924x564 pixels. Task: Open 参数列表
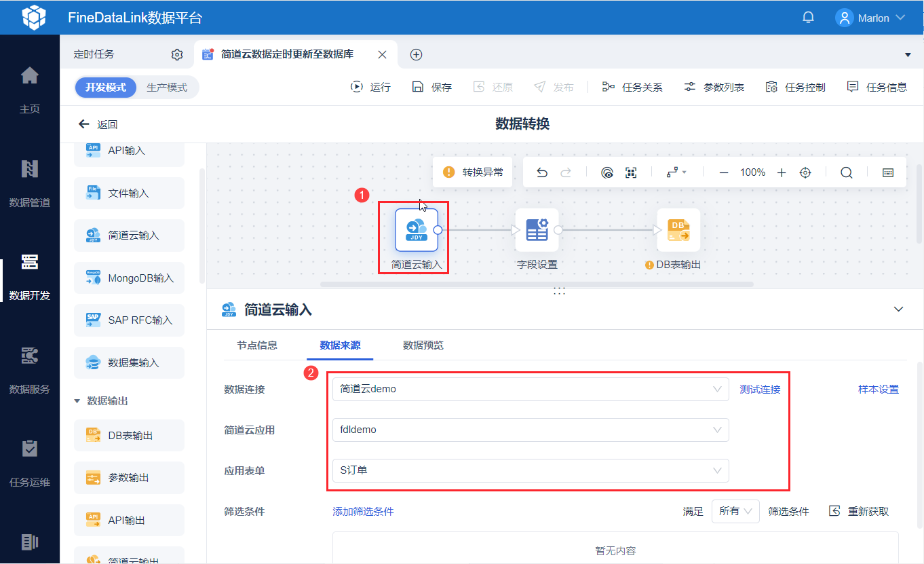pos(714,88)
